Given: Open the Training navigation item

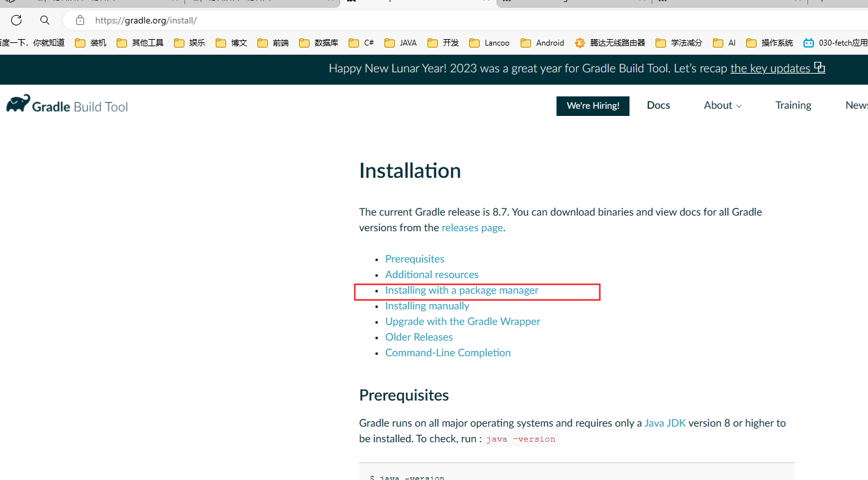Looking at the screenshot, I should coord(793,106).
